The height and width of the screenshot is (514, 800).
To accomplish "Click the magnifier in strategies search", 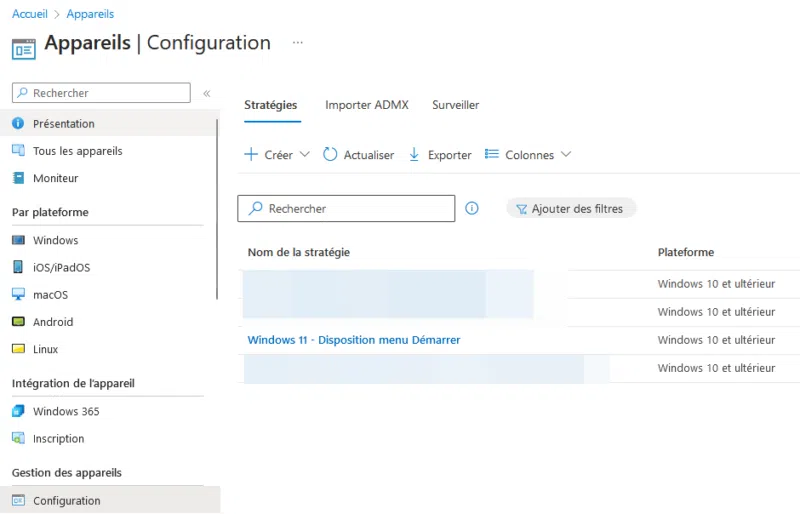I will (x=256, y=208).
